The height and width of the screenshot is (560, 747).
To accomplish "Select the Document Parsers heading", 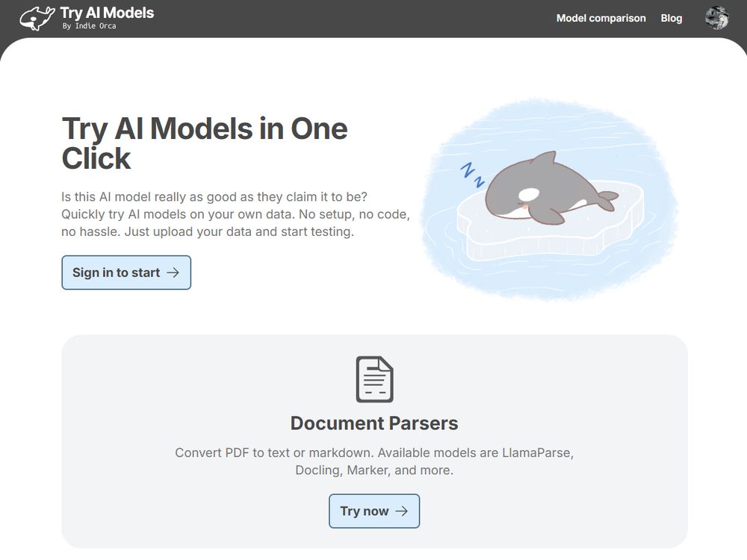I will [373, 423].
